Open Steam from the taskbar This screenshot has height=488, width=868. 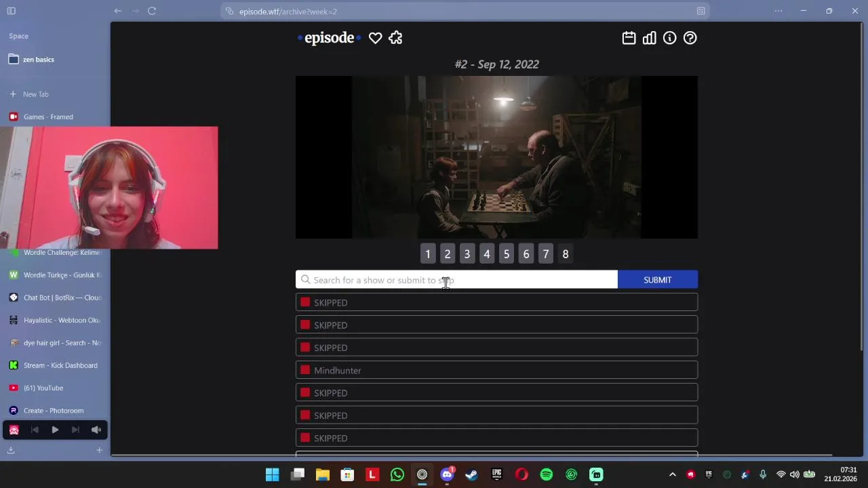tap(471, 474)
